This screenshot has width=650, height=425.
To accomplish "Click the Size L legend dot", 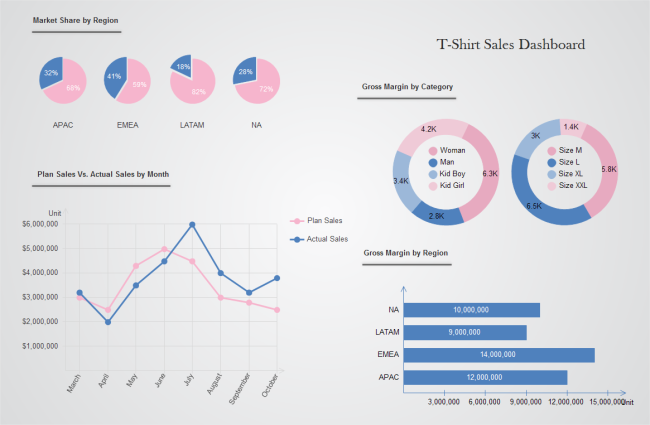I will click(551, 163).
